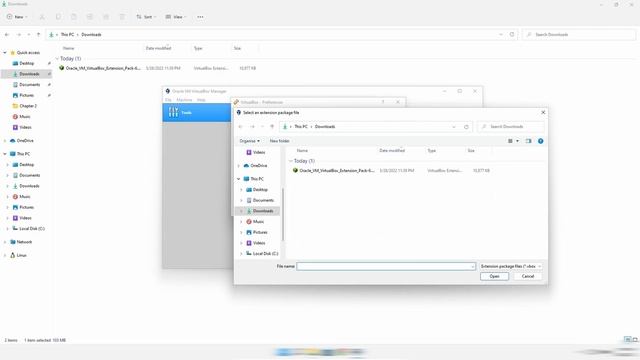
Task: Go forward in the extension file dialog
Action: [x=252, y=127]
